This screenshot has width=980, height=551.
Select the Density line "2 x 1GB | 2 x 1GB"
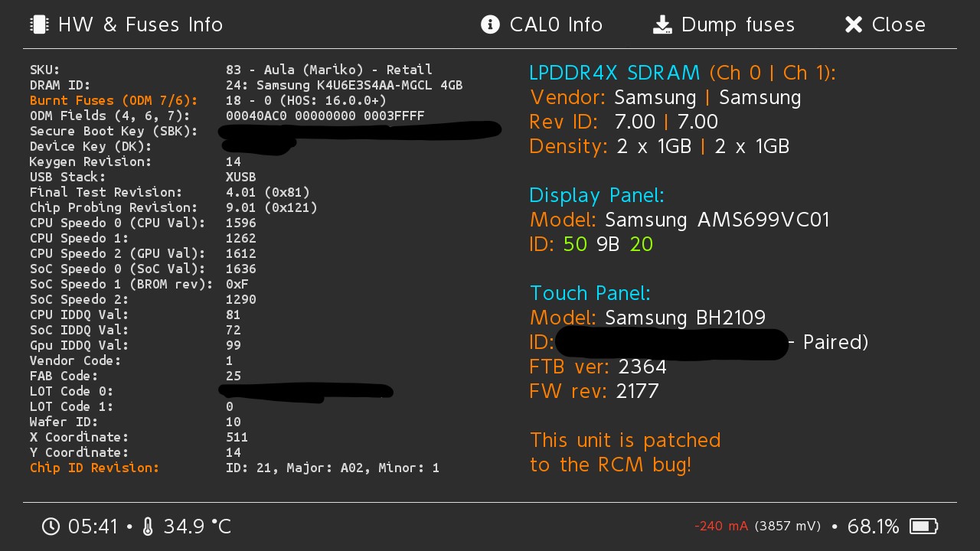703,146
